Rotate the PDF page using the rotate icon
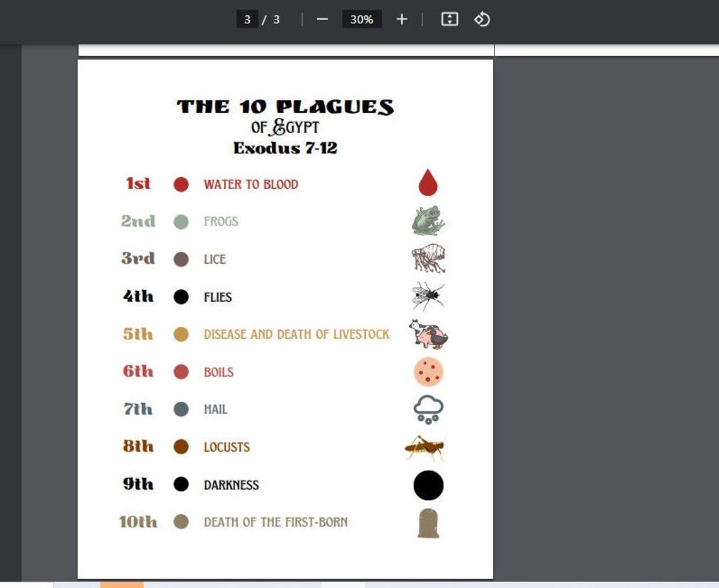The height and width of the screenshot is (588, 719). coord(482,19)
